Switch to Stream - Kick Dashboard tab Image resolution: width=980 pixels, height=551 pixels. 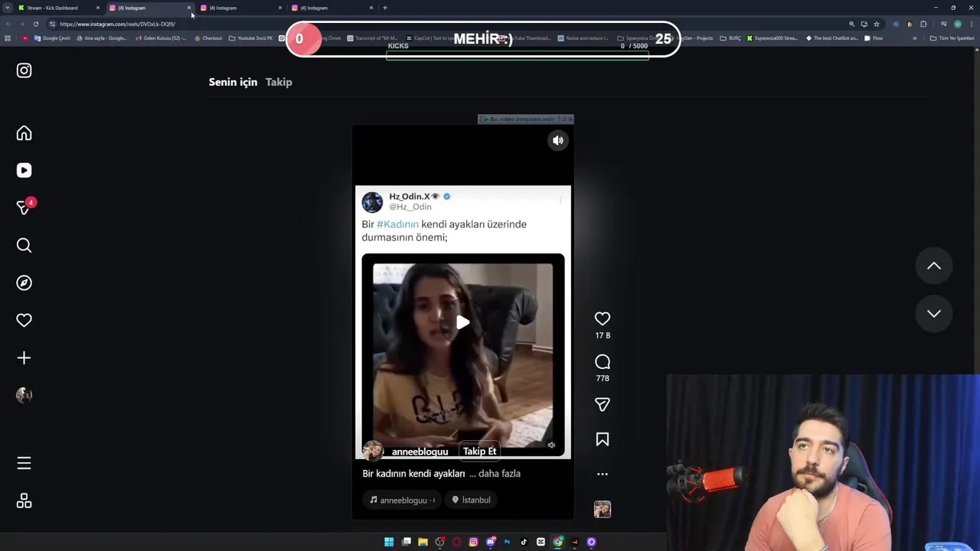58,8
